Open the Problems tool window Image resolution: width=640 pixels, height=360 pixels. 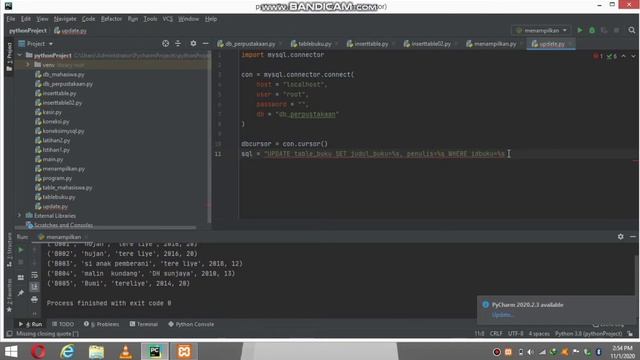click(102, 324)
